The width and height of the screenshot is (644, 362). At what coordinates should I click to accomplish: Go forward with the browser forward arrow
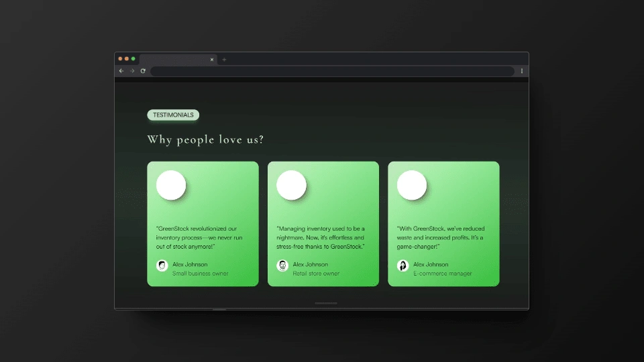click(x=132, y=71)
